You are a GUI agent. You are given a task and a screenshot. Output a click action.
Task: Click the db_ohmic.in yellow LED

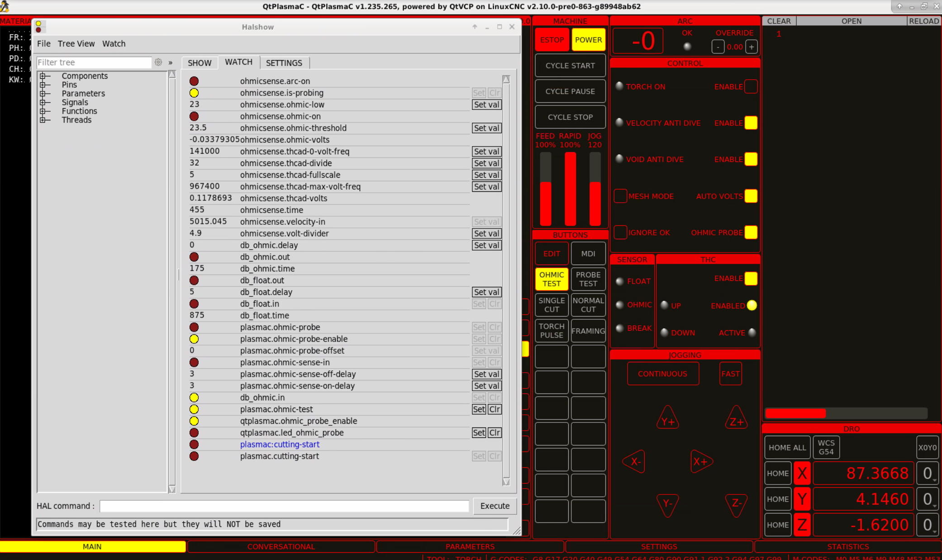(194, 398)
